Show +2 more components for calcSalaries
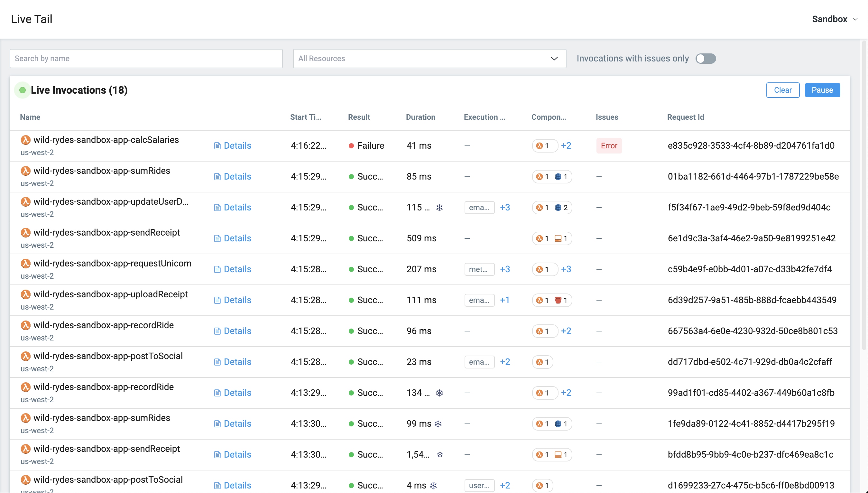 point(566,145)
